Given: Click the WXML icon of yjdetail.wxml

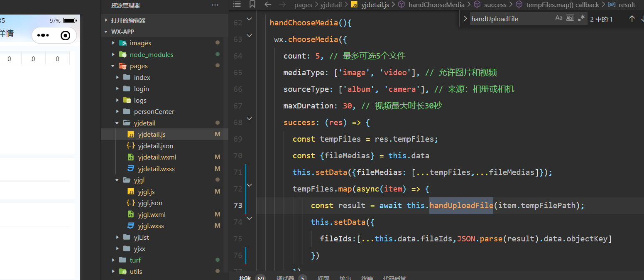Looking at the screenshot, I should click(x=131, y=157).
